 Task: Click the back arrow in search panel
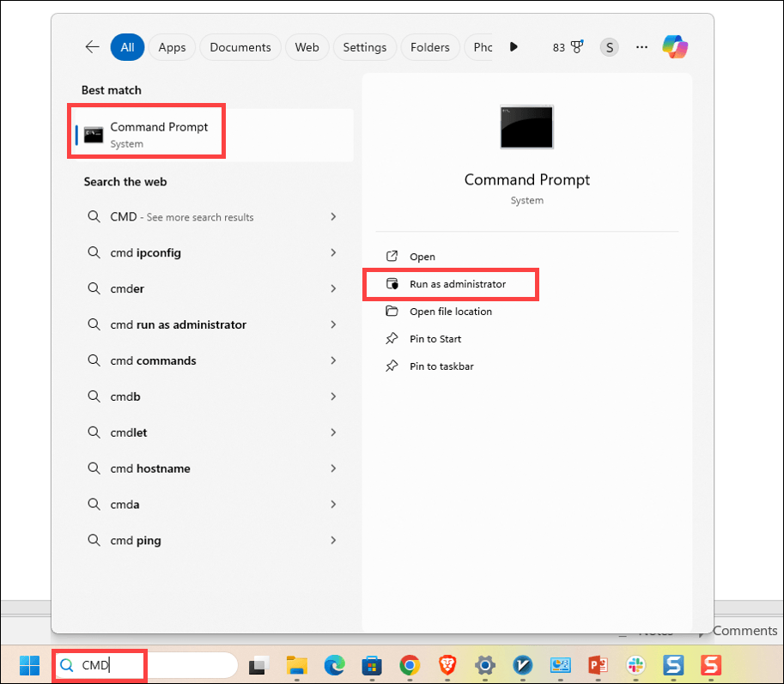point(93,47)
